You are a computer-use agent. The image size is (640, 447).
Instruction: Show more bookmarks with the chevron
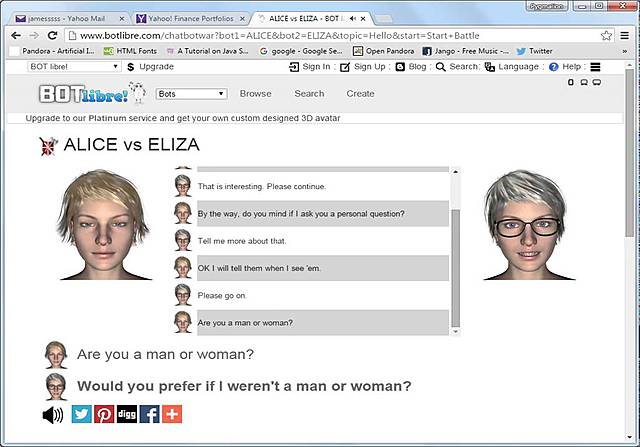[624, 51]
